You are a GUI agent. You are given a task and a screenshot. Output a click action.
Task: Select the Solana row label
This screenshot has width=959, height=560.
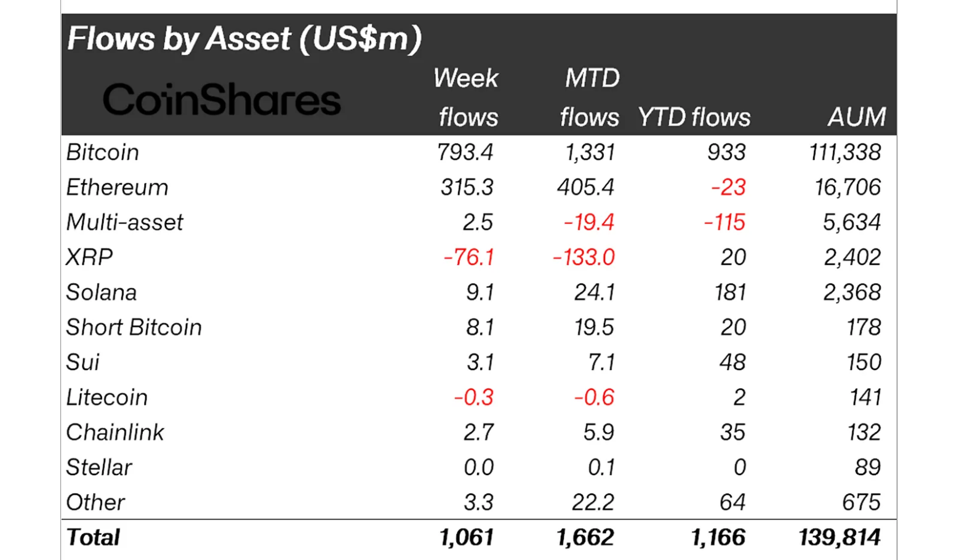[x=102, y=292]
